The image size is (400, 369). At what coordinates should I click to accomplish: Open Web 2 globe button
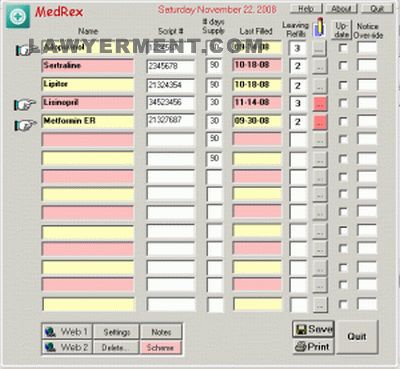[67, 347]
